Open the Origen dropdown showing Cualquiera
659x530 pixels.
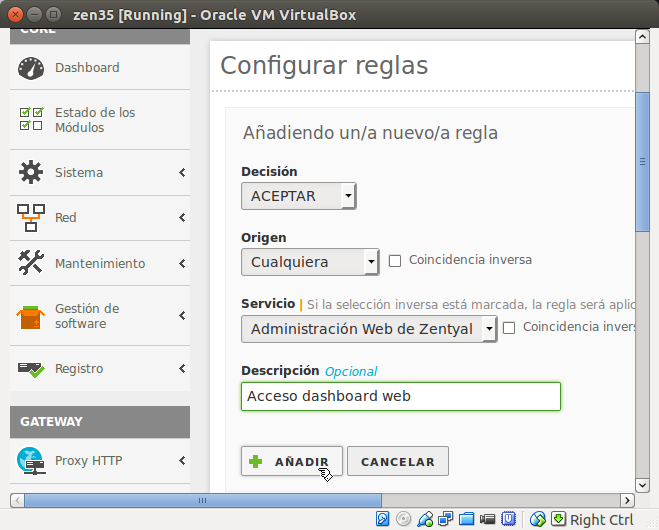click(x=310, y=262)
